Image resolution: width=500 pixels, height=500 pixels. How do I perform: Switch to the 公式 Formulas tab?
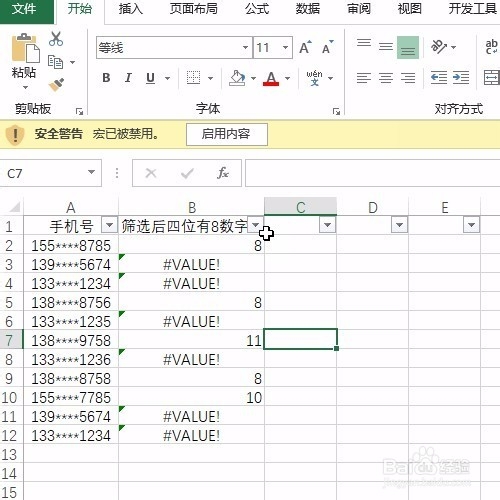tap(257, 9)
